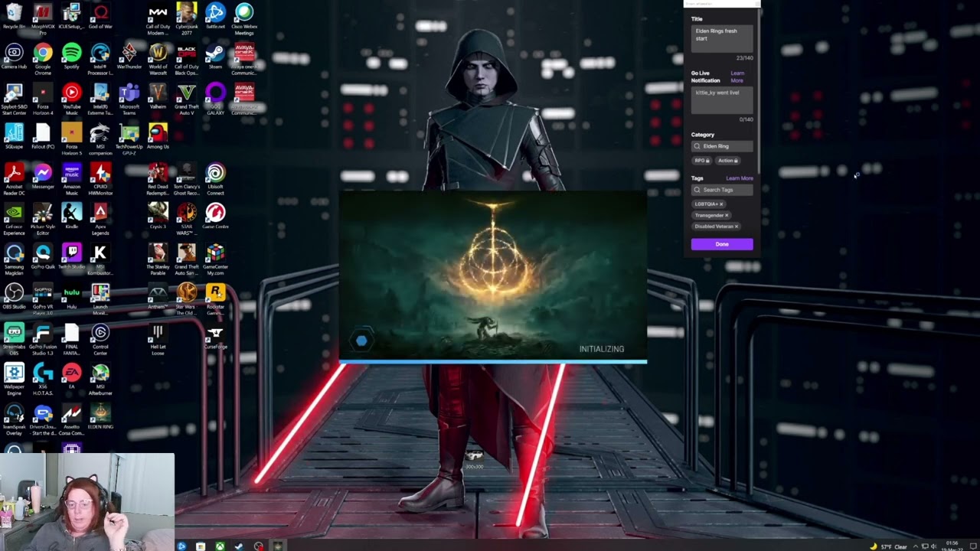Open the God of War shortcut
Screen dimensions: 980x551
[x=100, y=17]
